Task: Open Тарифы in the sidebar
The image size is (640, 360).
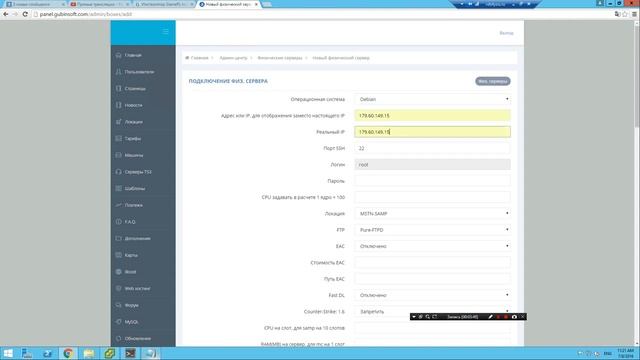Action: (143, 139)
